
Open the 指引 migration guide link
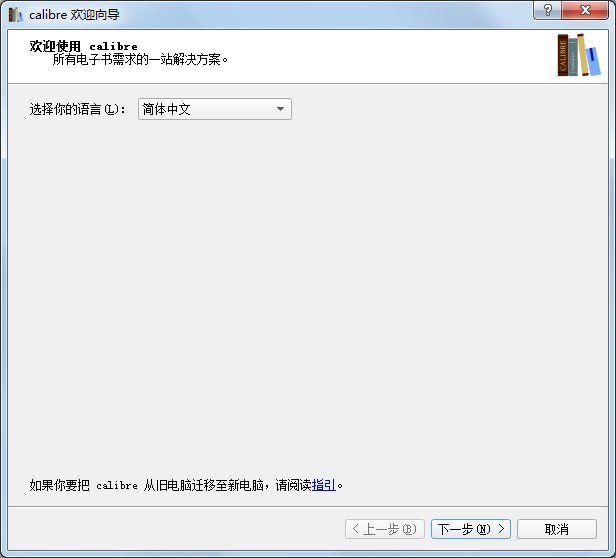324,485
